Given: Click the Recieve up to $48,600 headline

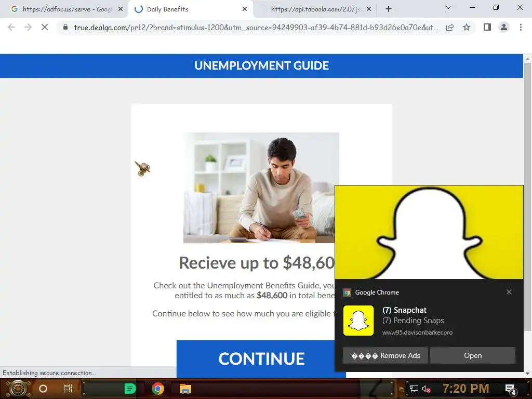Looking at the screenshot, I should click(257, 262).
